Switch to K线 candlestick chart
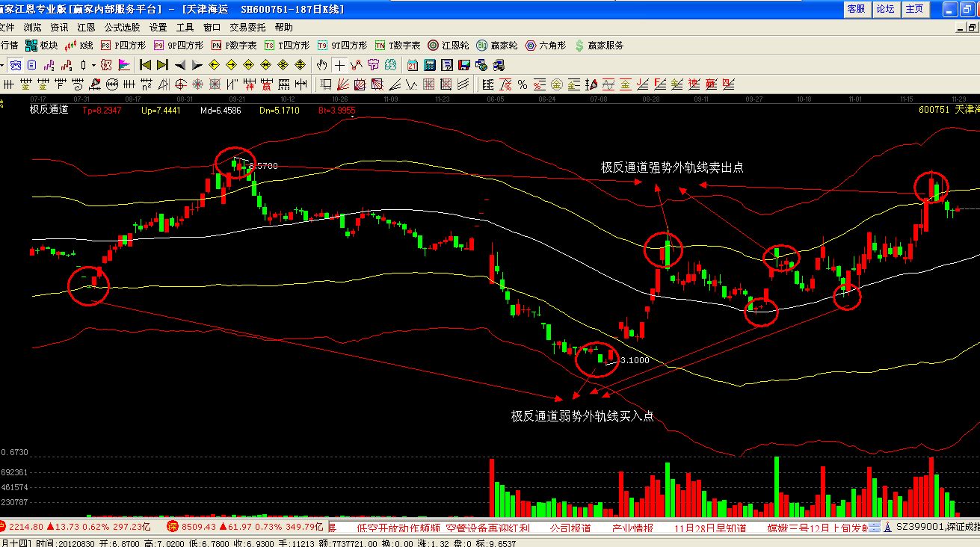 click(80, 46)
